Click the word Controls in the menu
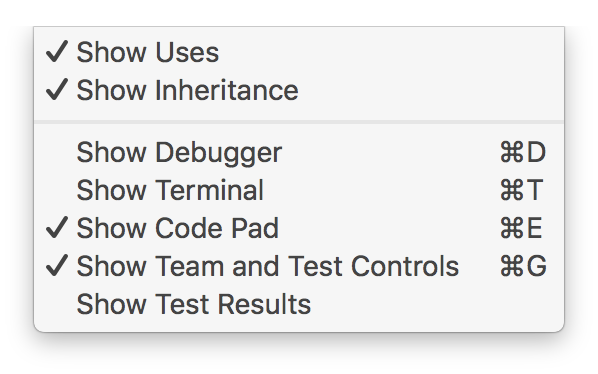Image resolution: width=598 pixels, height=374 pixels. pos(405,266)
